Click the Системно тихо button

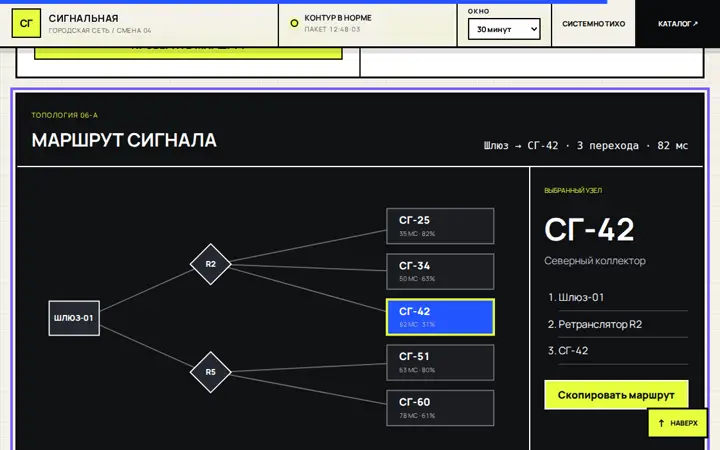[x=593, y=23]
